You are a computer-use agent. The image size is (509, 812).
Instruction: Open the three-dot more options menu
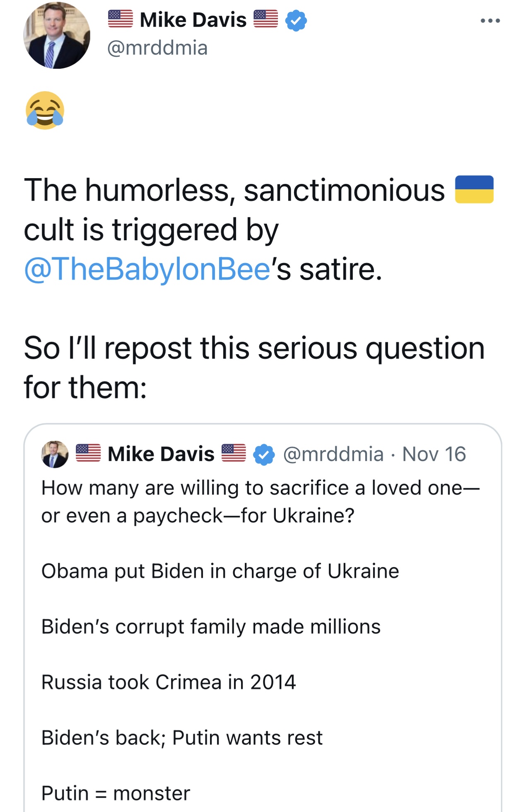pos(490,21)
